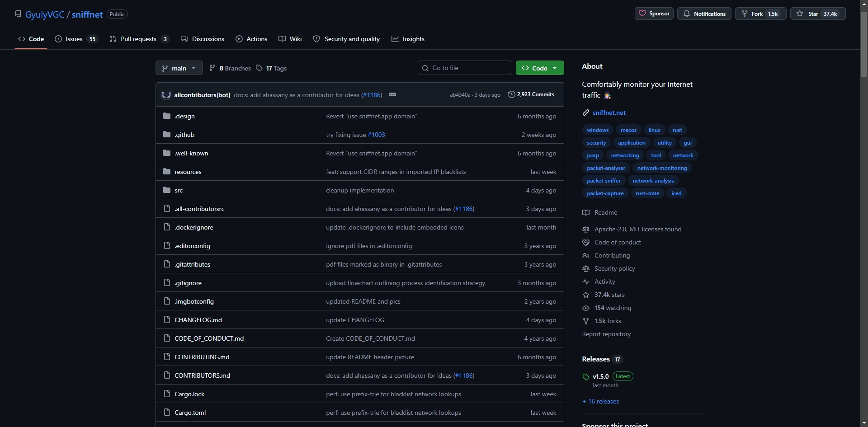This screenshot has width=868, height=427.
Task: Click the Readme book icon in About
Action: pyautogui.click(x=586, y=212)
